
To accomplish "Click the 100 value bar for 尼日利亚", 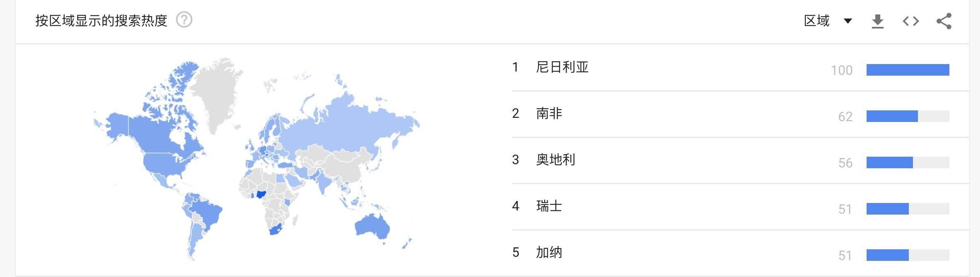I will point(908,70).
